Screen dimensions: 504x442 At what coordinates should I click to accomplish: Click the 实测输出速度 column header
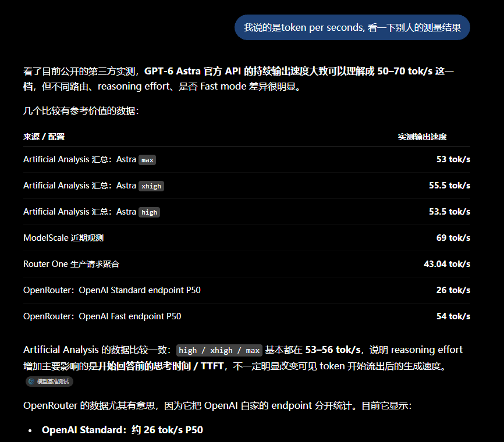pyautogui.click(x=423, y=137)
